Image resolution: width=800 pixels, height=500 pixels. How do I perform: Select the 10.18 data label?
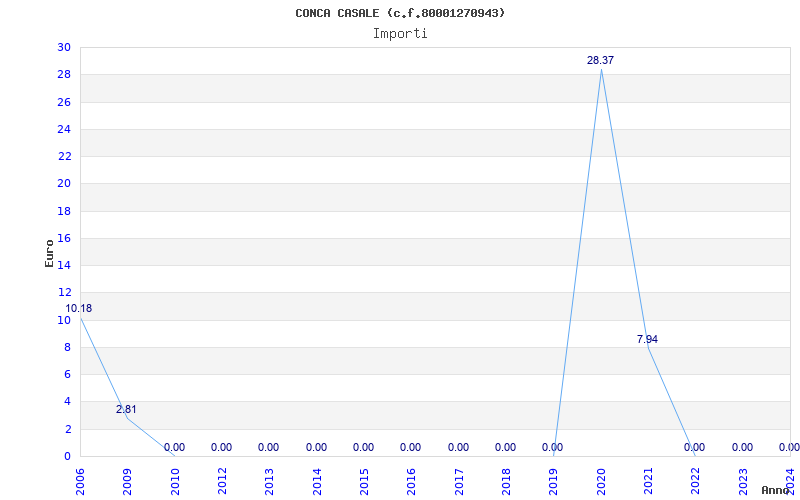pyautogui.click(x=79, y=309)
